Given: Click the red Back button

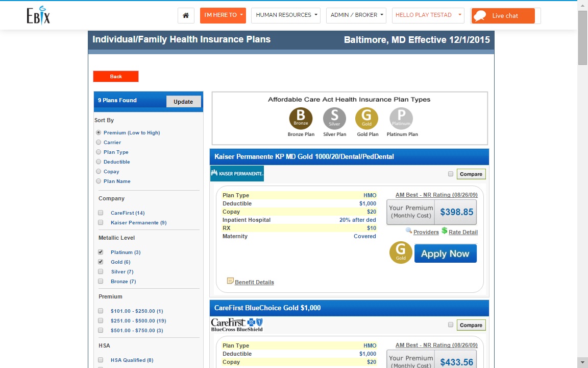Looking at the screenshot, I should [116, 76].
